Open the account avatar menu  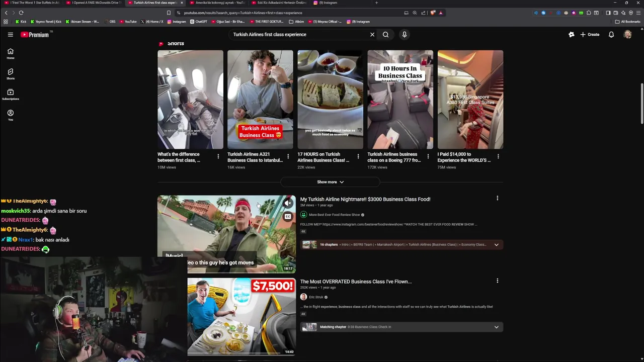click(x=627, y=35)
